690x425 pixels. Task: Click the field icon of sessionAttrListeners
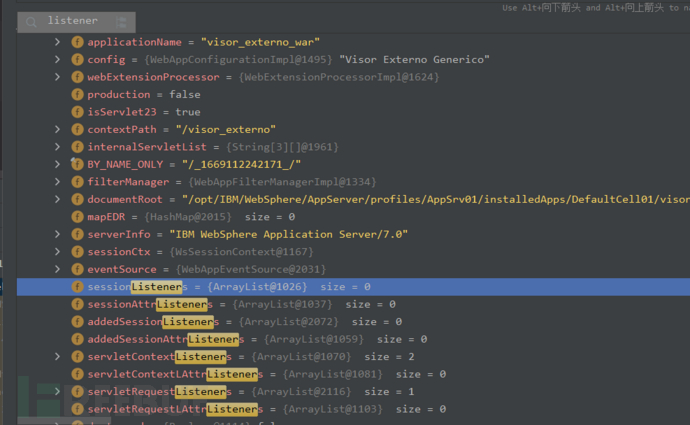(x=77, y=304)
